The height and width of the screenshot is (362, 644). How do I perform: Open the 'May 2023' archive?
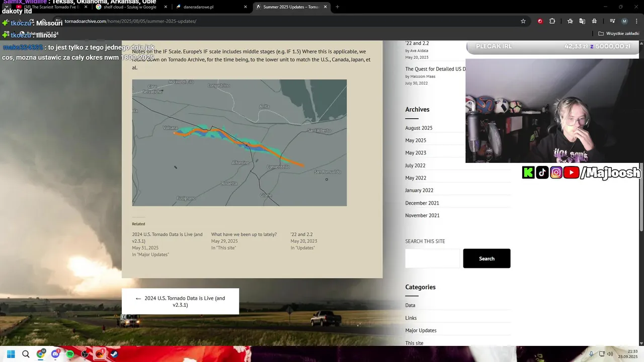(416, 153)
